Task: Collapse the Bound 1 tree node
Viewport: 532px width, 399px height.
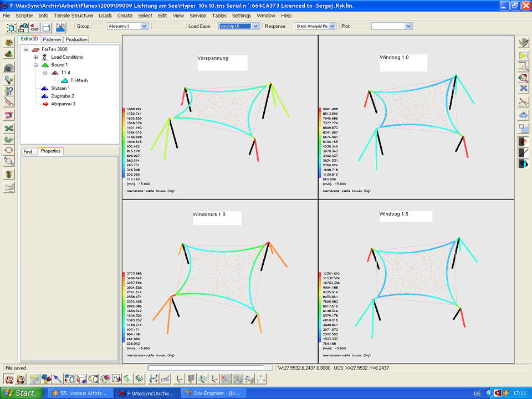Action: pos(35,65)
